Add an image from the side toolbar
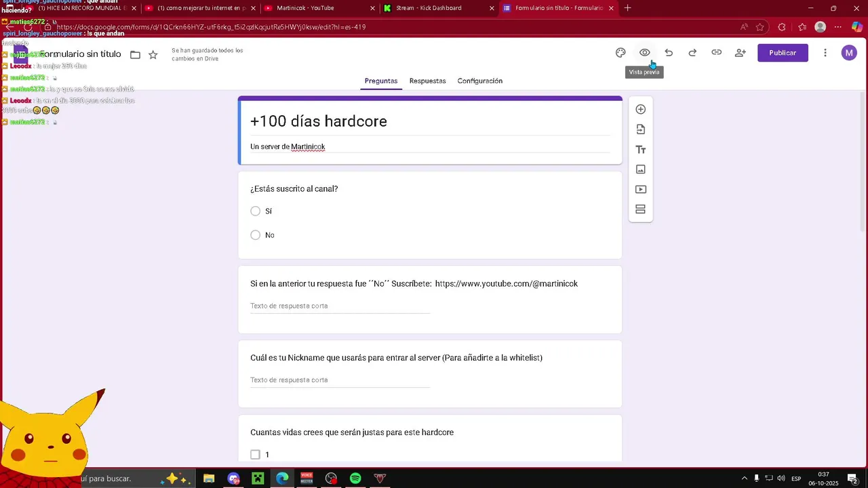 click(641, 169)
